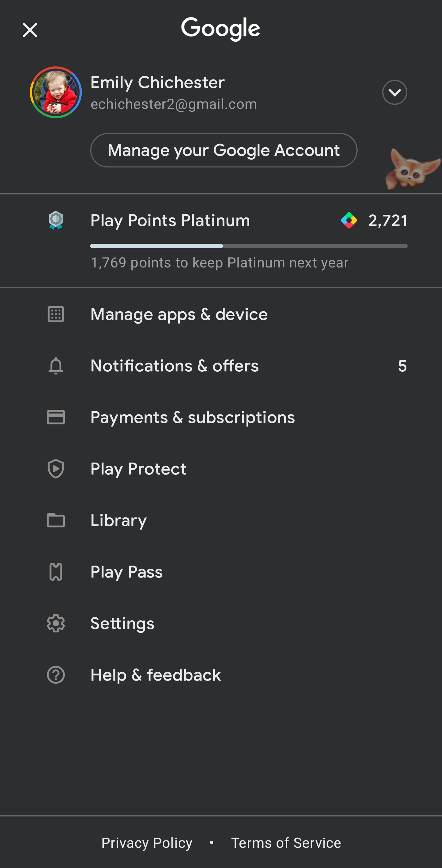The image size is (442, 868).
Task: Tap the Play Points diamond icon
Action: pyautogui.click(x=349, y=220)
